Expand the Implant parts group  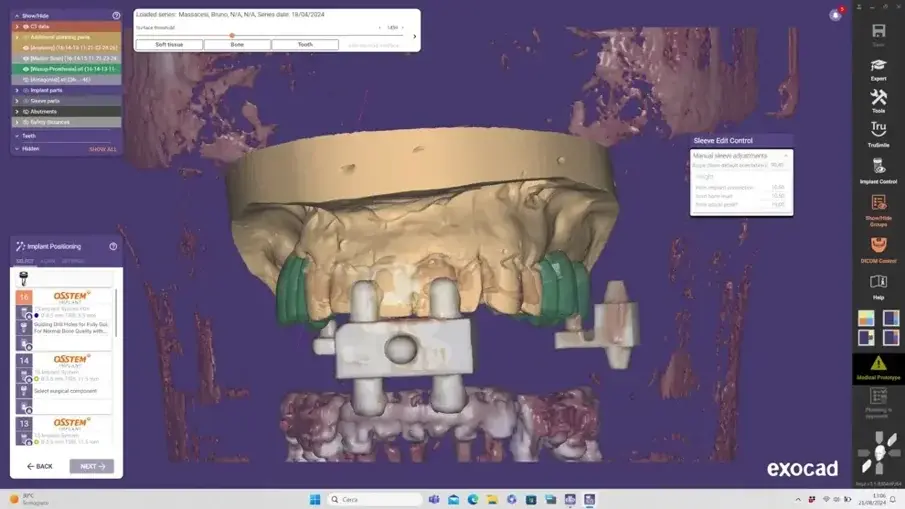click(x=17, y=90)
